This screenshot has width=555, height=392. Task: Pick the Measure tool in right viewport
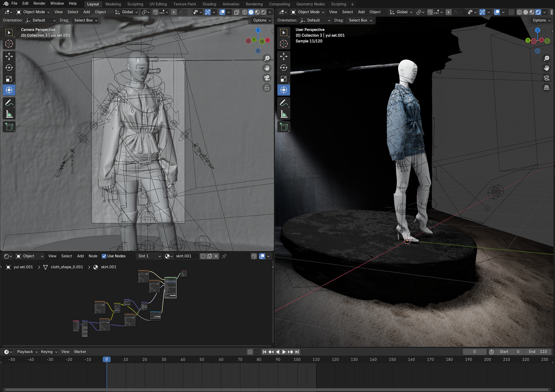pyautogui.click(x=284, y=114)
